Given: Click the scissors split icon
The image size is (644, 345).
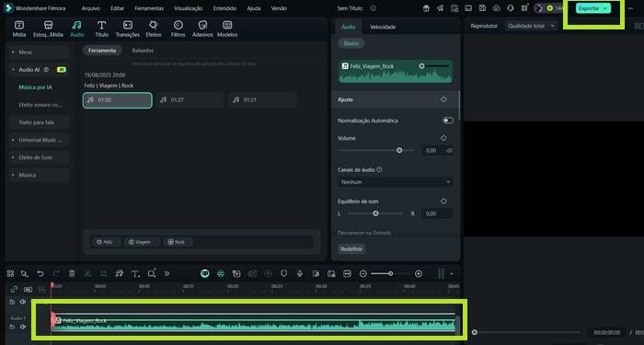Looking at the screenshot, I should [x=87, y=273].
